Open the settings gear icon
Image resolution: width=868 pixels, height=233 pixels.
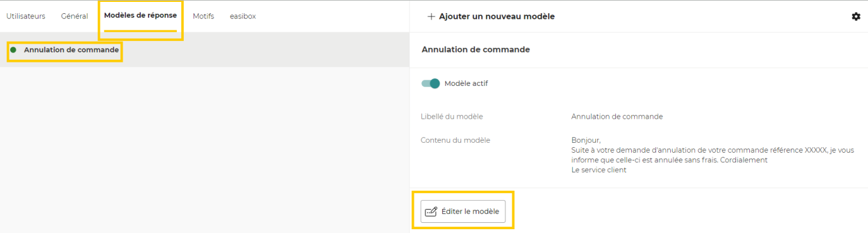click(x=856, y=16)
